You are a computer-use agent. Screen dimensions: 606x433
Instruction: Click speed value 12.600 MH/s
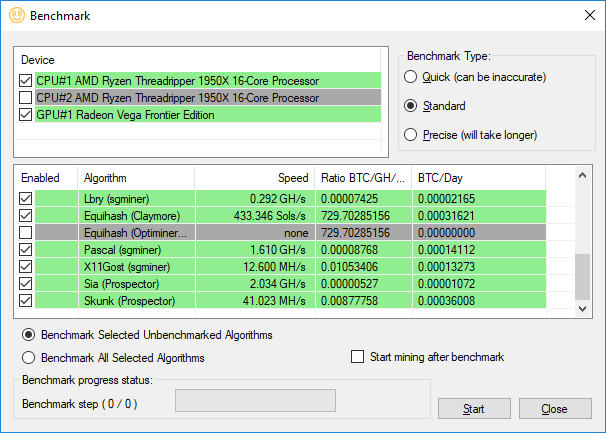(x=274, y=267)
